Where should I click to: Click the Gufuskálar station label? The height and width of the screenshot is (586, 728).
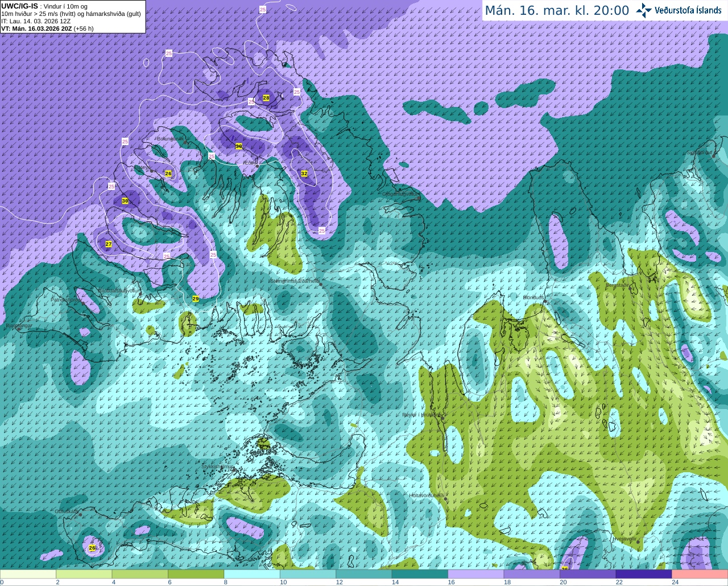[x=67, y=511]
